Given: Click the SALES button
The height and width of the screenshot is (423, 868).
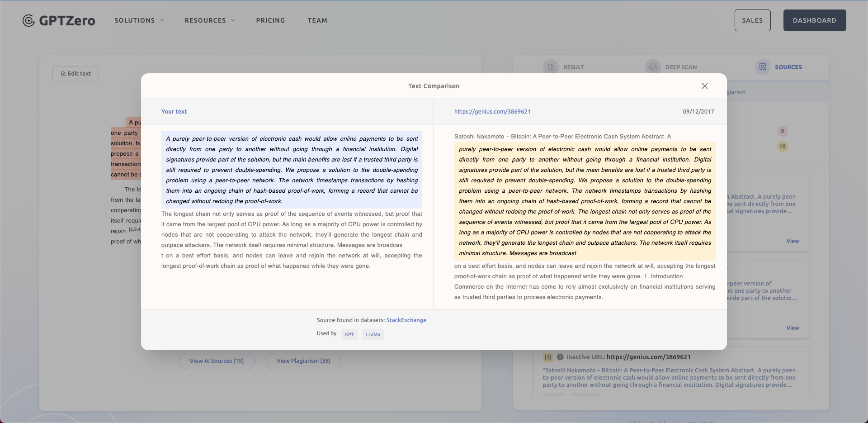Looking at the screenshot, I should pyautogui.click(x=752, y=20).
